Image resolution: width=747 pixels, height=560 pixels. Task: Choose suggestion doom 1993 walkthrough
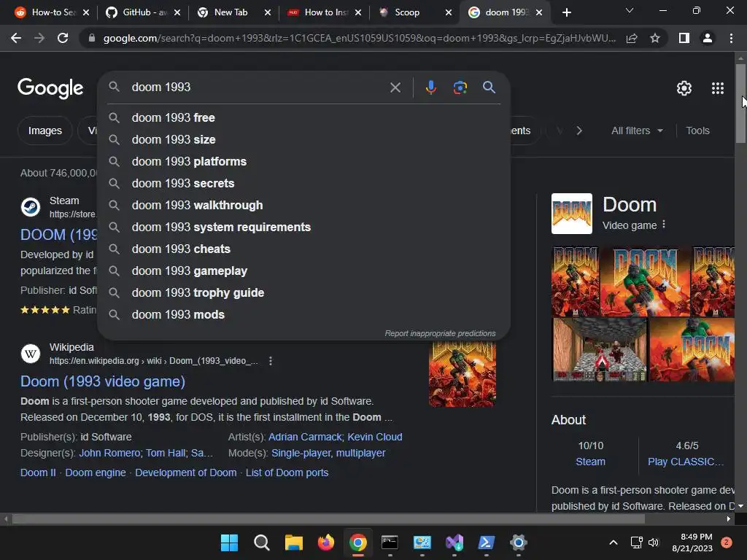click(304, 205)
